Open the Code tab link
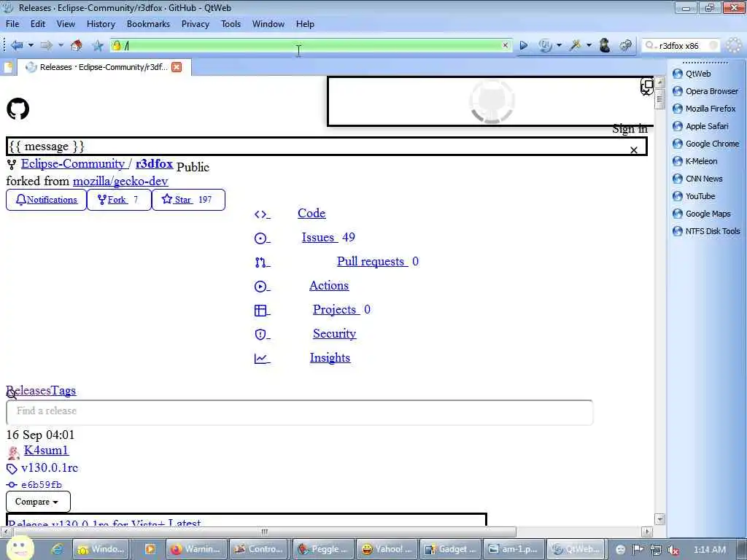 (311, 214)
